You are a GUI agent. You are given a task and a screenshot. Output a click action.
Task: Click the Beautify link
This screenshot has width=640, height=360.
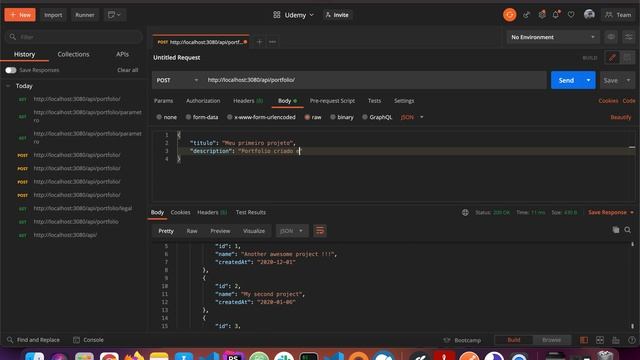click(x=621, y=117)
